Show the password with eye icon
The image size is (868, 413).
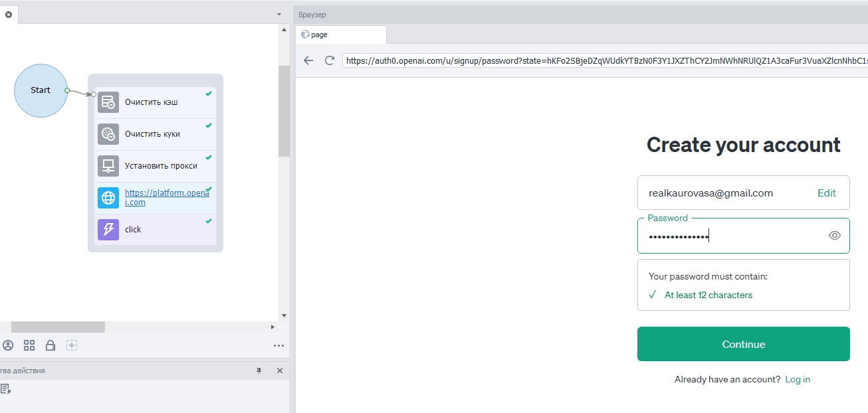tap(835, 235)
